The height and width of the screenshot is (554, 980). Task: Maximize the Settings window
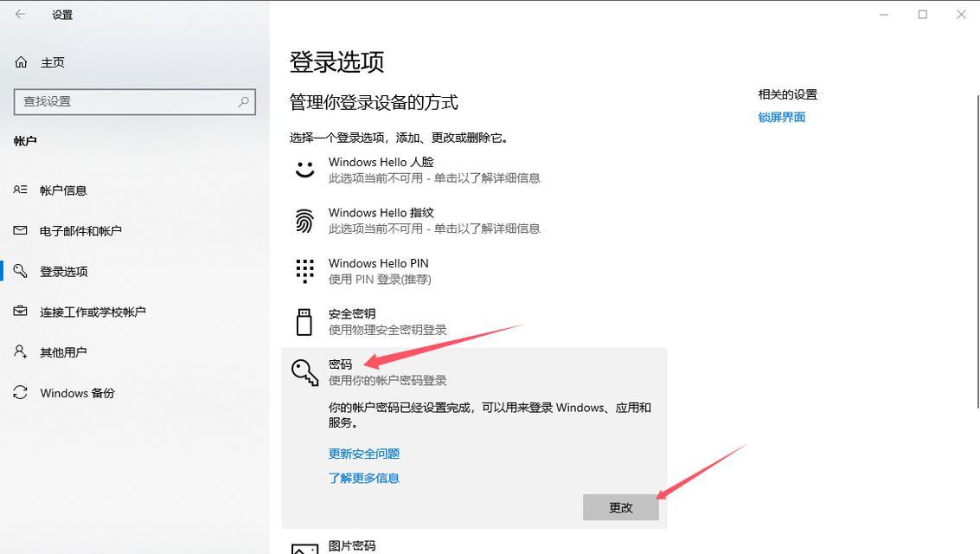click(x=923, y=15)
